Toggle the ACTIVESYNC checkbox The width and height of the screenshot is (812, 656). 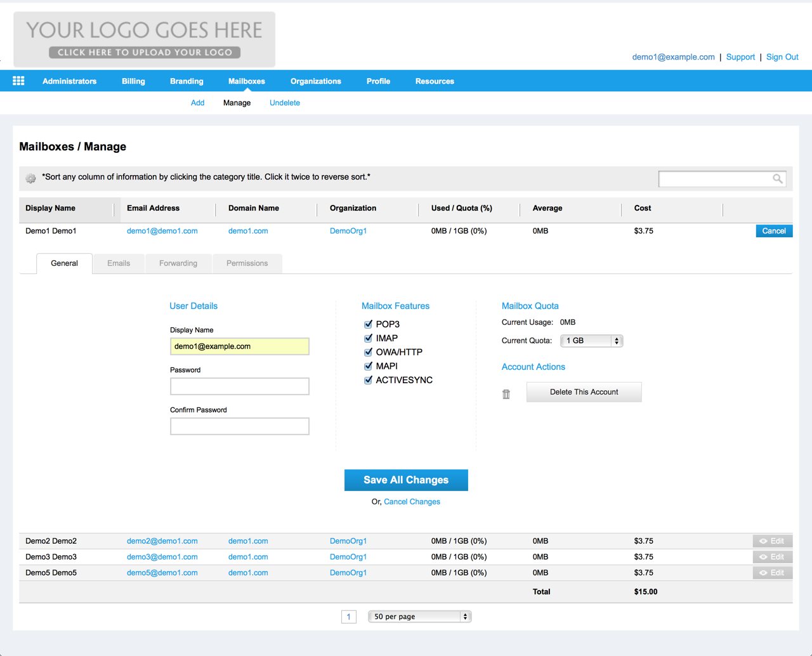pos(368,380)
